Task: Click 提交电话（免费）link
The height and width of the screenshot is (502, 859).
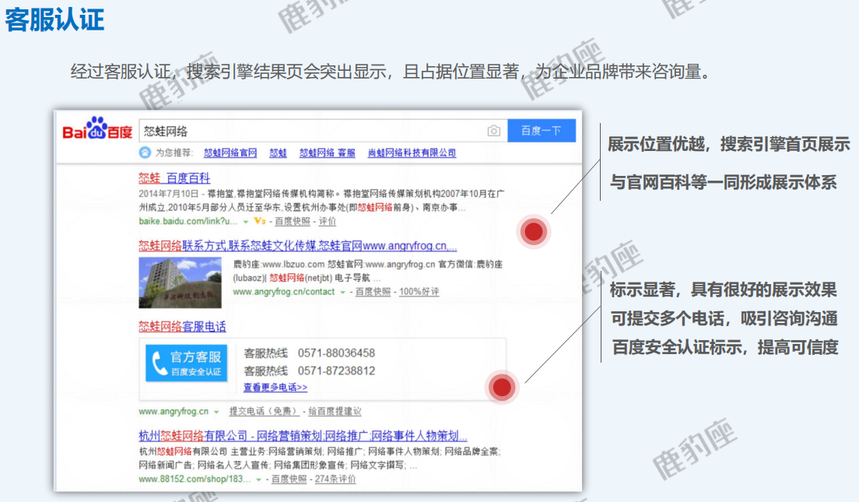Action: [x=264, y=411]
